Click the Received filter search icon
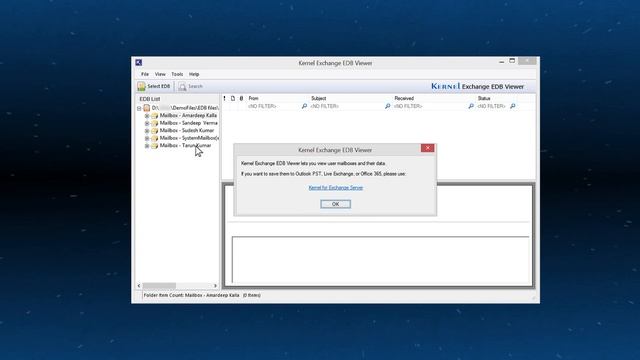Viewport: 640px width, 360px height. point(471,106)
